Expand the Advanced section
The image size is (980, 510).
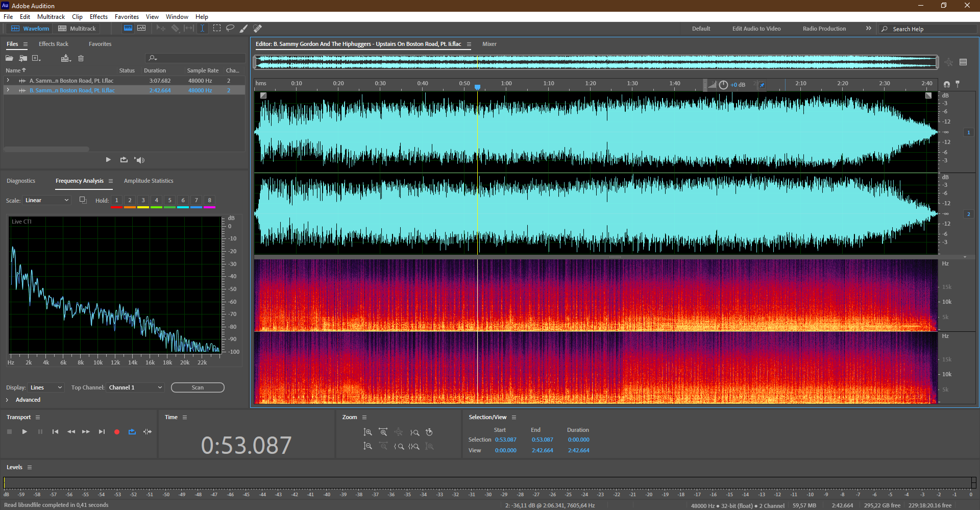click(7, 400)
